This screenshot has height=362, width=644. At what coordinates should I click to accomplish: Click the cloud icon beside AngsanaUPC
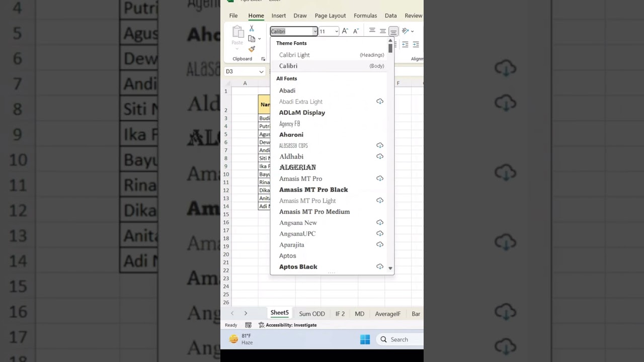[380, 233]
